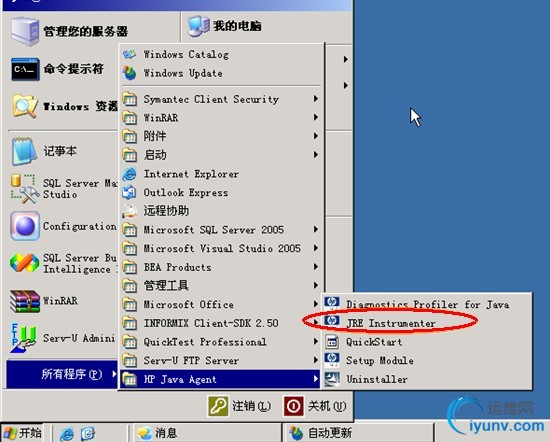Click the Uninstaller icon
This screenshot has width=550, height=442.
tap(332, 379)
